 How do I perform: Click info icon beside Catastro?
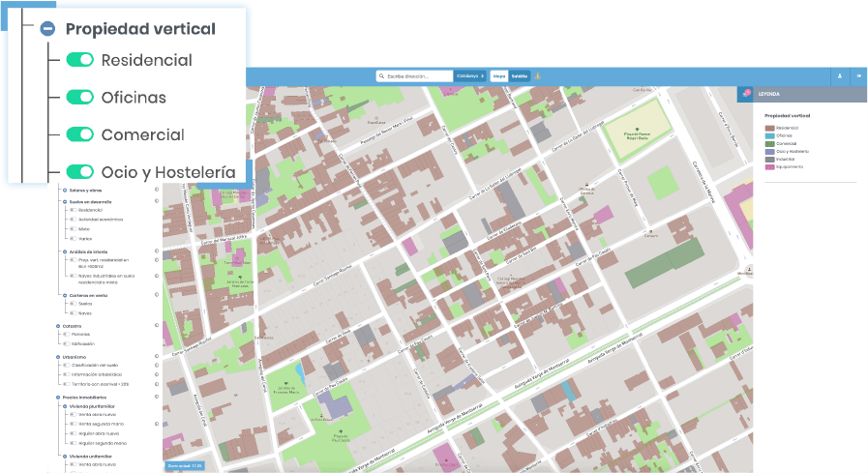tap(157, 325)
